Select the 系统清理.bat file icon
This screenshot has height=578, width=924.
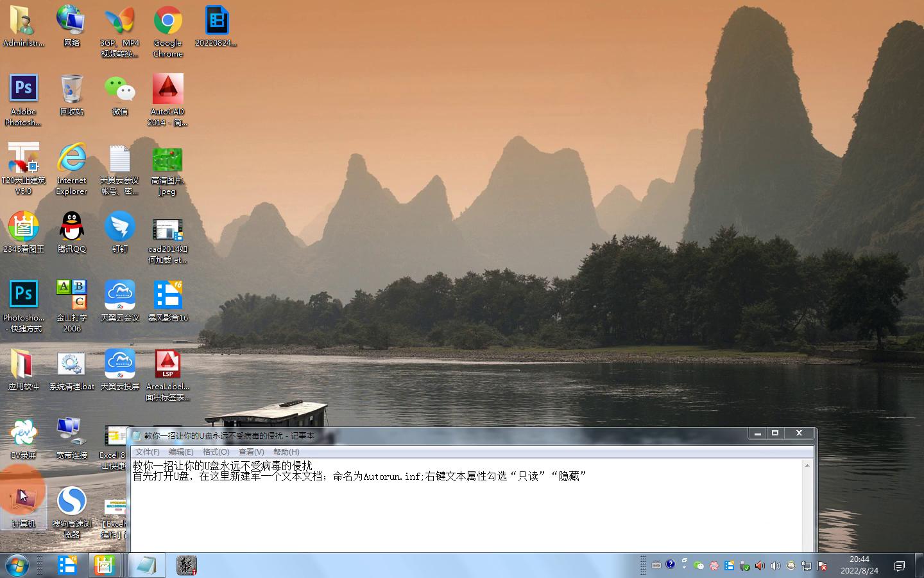(x=71, y=365)
